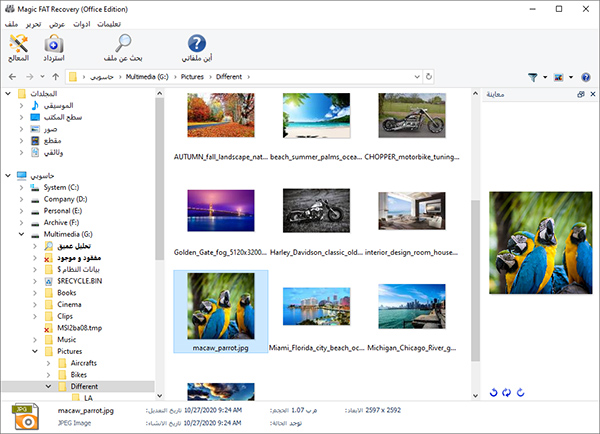Open address bar history dropdown
600x434 pixels.
[417, 77]
